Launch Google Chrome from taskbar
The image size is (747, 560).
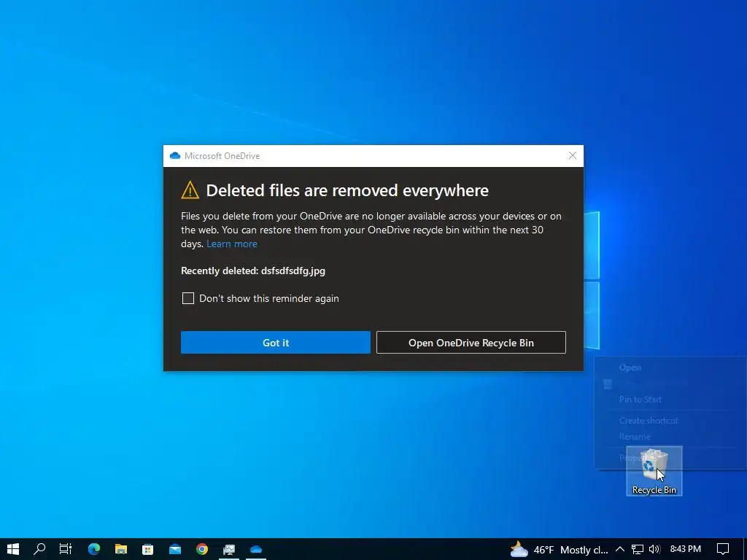202,549
